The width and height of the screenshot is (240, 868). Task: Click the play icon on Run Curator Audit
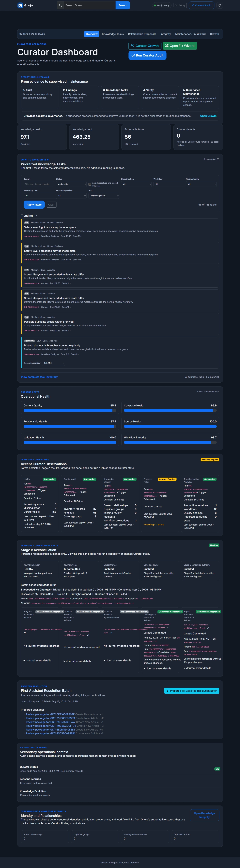[x=133, y=55]
